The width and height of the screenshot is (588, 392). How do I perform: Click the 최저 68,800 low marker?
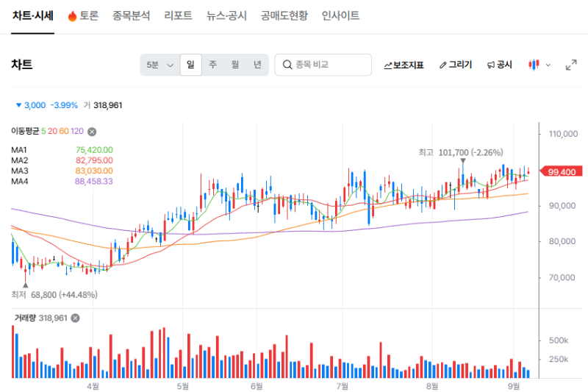coord(54,295)
